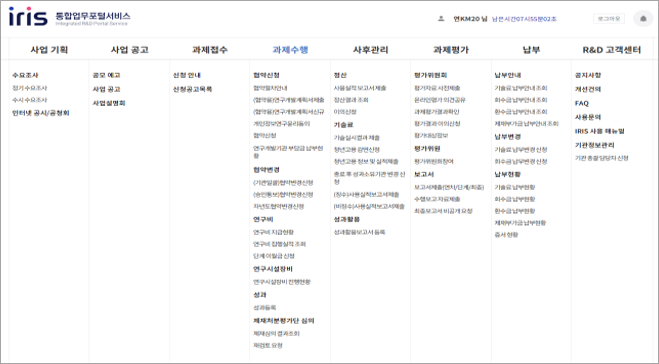Viewport: 659px width, 364px height.
Task: Open the FAQ page
Action: coord(582,103)
